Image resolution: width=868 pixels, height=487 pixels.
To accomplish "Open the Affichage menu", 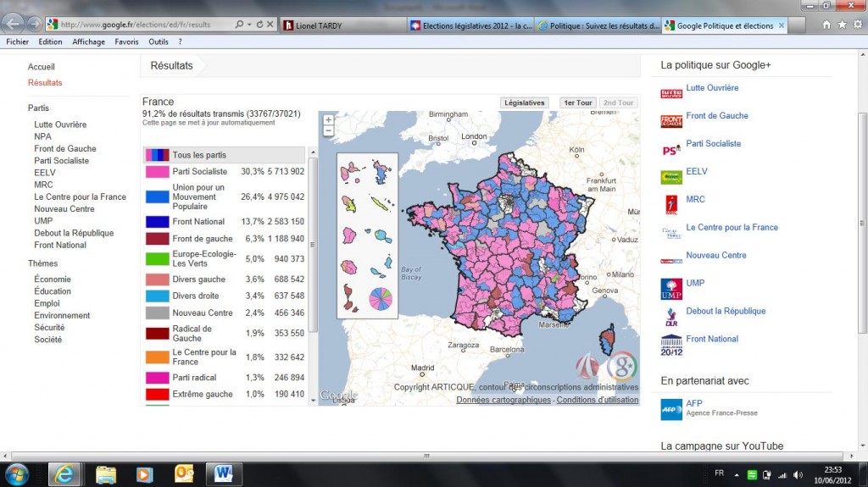I will (x=88, y=42).
